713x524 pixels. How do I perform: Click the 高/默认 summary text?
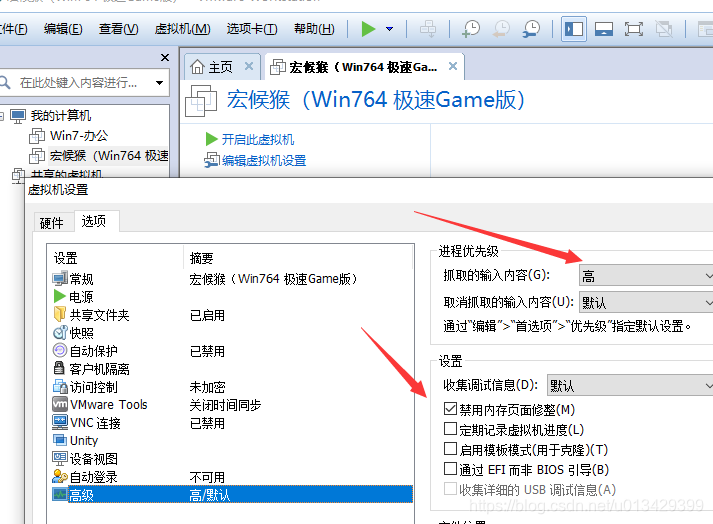click(210, 495)
